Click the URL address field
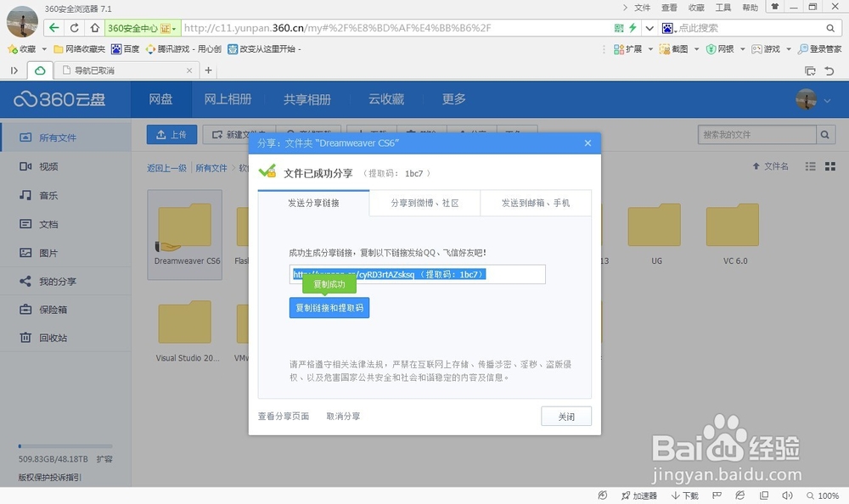The width and height of the screenshot is (849, 504). [396, 28]
